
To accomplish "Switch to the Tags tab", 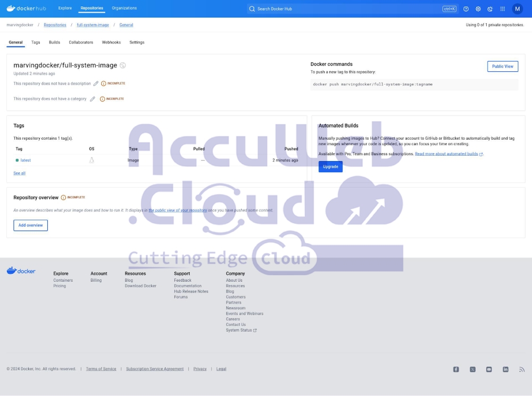I will (36, 43).
